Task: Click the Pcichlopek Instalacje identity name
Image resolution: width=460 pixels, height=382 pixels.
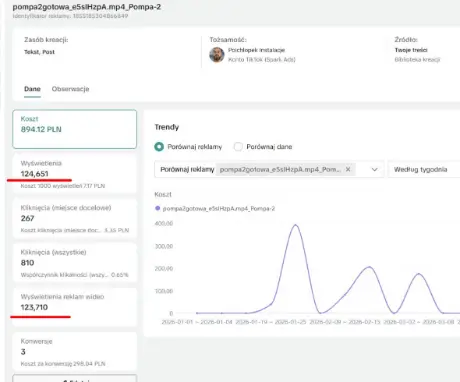Action: (x=256, y=50)
